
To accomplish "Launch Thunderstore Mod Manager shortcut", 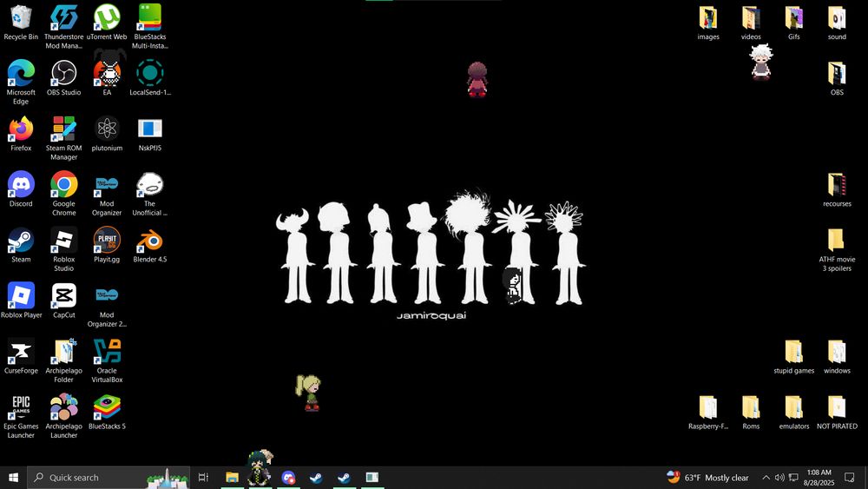I will tap(63, 27).
